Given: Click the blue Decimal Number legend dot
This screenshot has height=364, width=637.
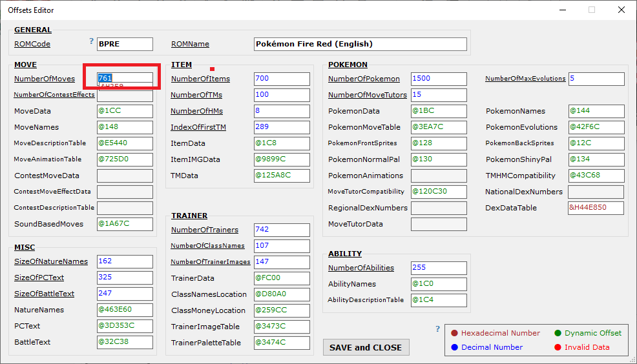Looking at the screenshot, I should [x=454, y=347].
